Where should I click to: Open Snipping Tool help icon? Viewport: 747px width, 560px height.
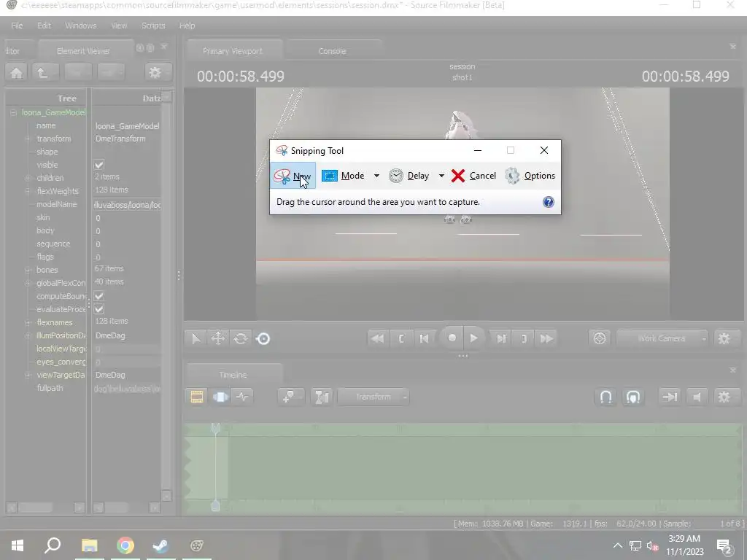tap(549, 202)
